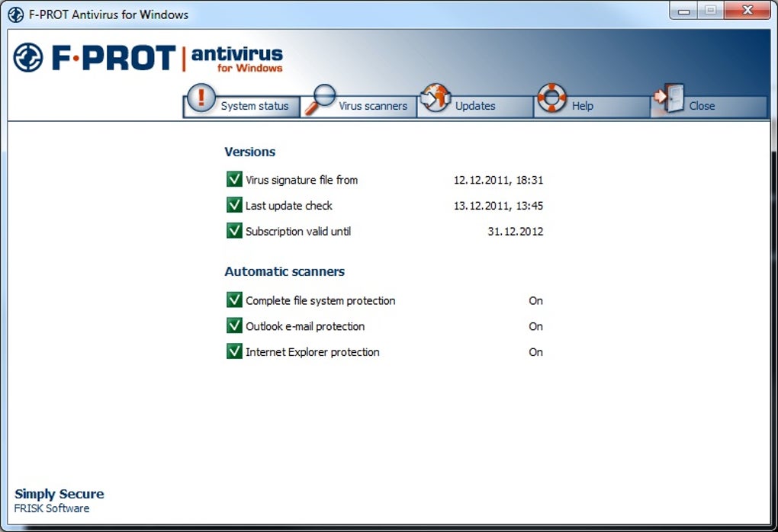Viewport: 778px width, 532px height.
Task: Click the 'Complete file system protection' label
Action: click(x=320, y=300)
